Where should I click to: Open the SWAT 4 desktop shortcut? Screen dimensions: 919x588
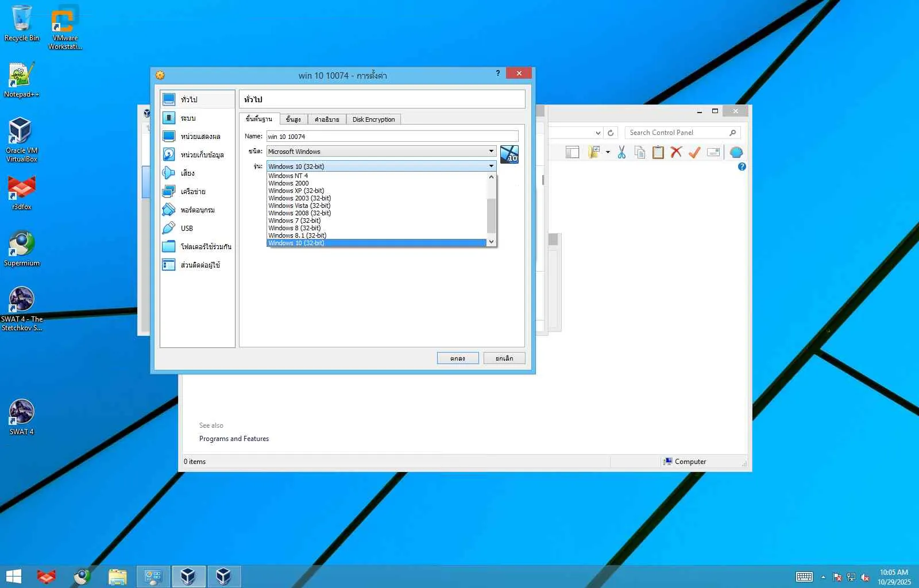tap(21, 417)
